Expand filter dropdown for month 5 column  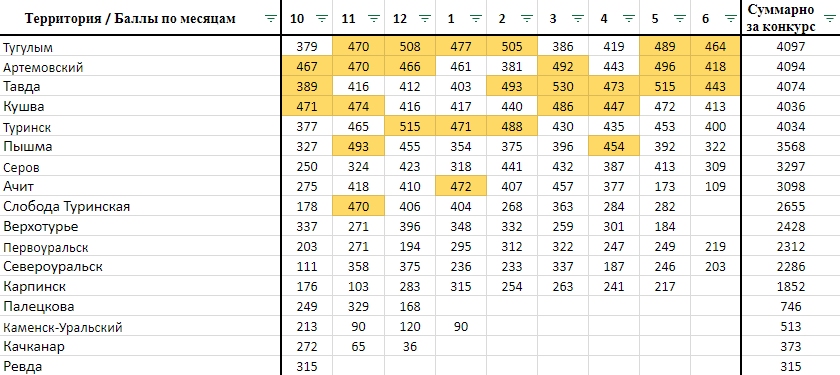pyautogui.click(x=679, y=18)
